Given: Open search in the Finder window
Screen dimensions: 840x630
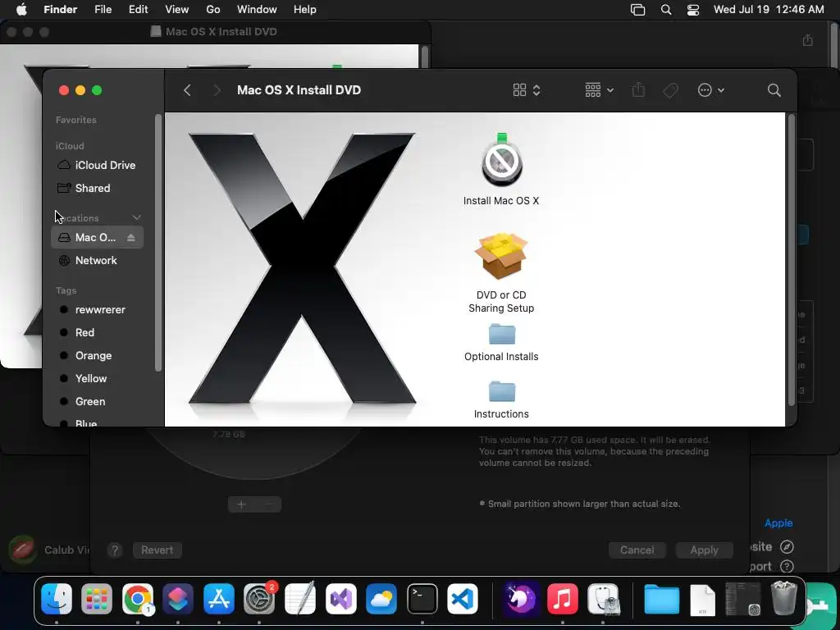Looking at the screenshot, I should point(774,90).
